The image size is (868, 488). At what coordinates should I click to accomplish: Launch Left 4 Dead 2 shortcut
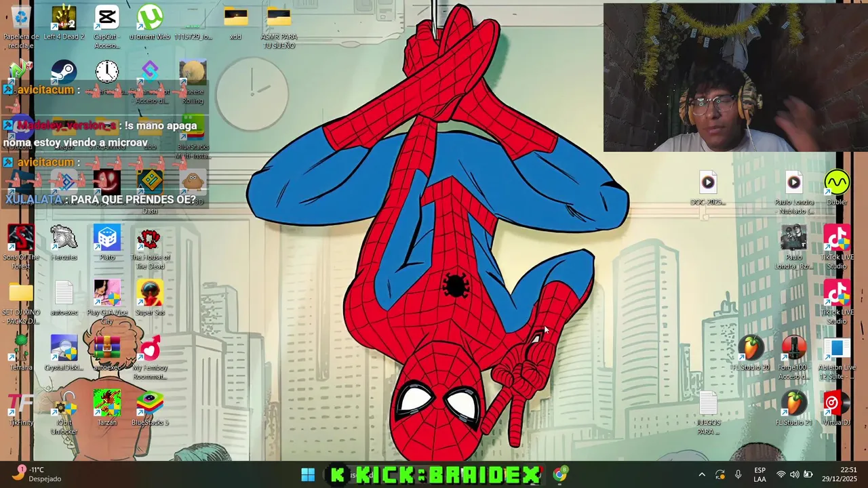64,18
